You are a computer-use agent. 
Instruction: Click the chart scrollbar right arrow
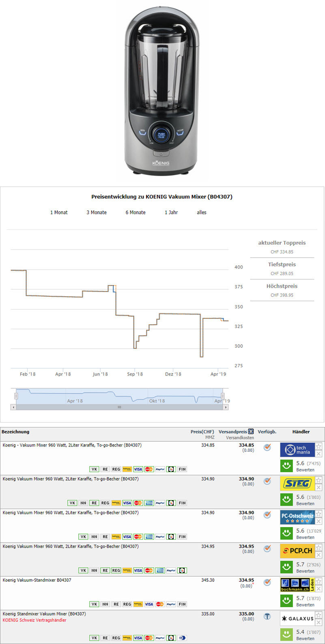click(x=226, y=407)
